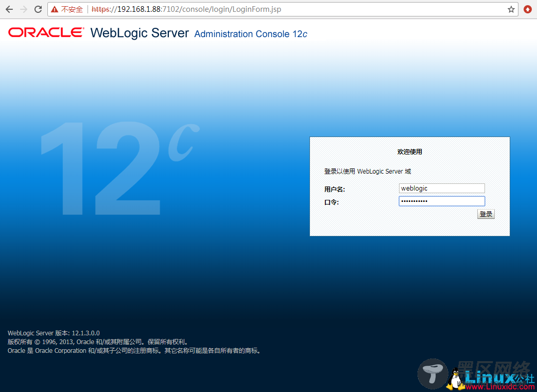This screenshot has width=537, height=392.
Task: Click 'Administration Console 12c' text
Action: [251, 35]
